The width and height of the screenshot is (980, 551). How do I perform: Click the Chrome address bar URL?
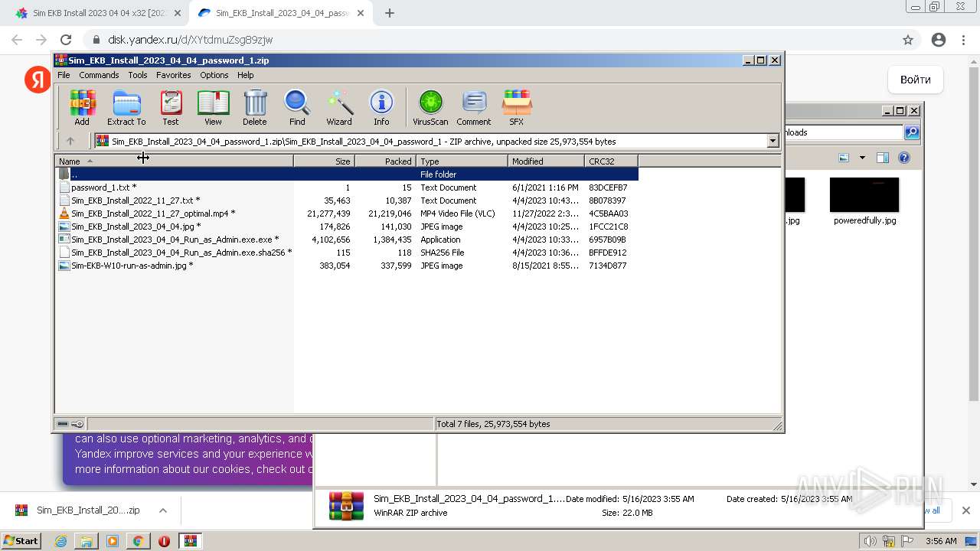tap(190, 40)
